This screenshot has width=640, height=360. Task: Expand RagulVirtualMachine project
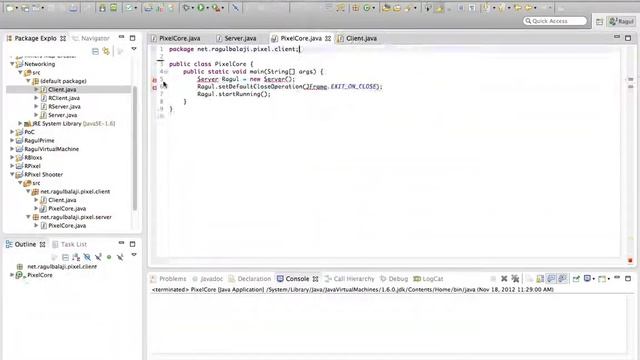point(12,149)
